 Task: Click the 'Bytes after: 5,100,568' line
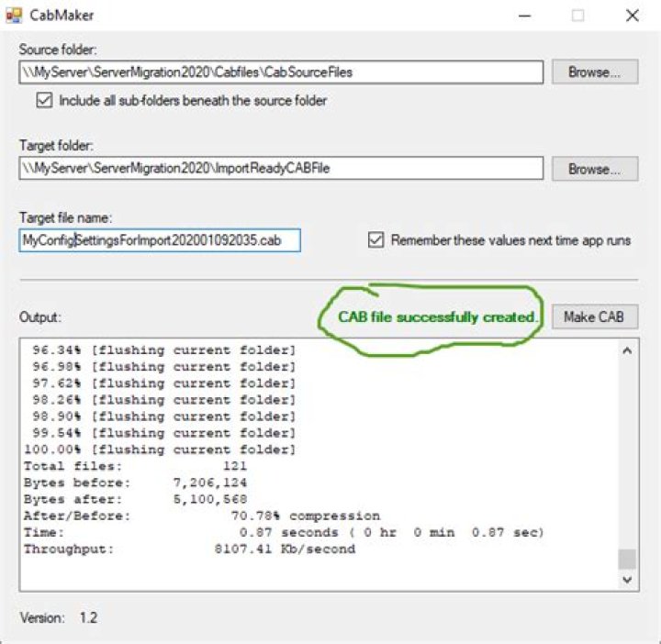[135, 499]
